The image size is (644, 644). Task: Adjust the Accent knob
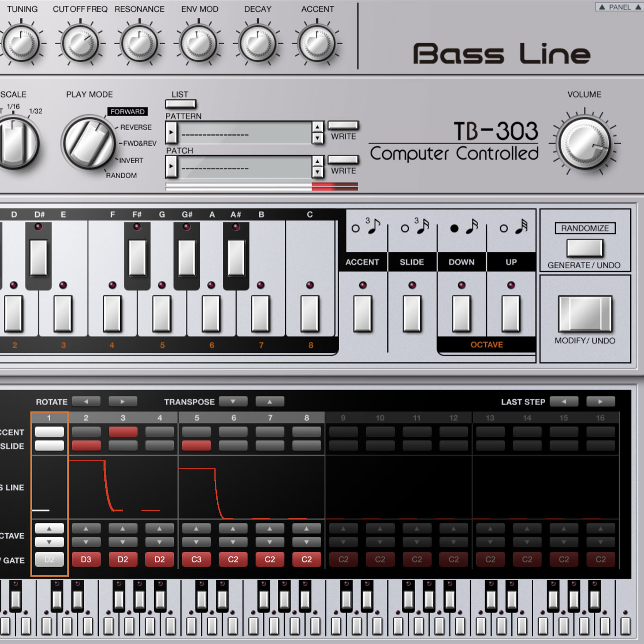317,43
